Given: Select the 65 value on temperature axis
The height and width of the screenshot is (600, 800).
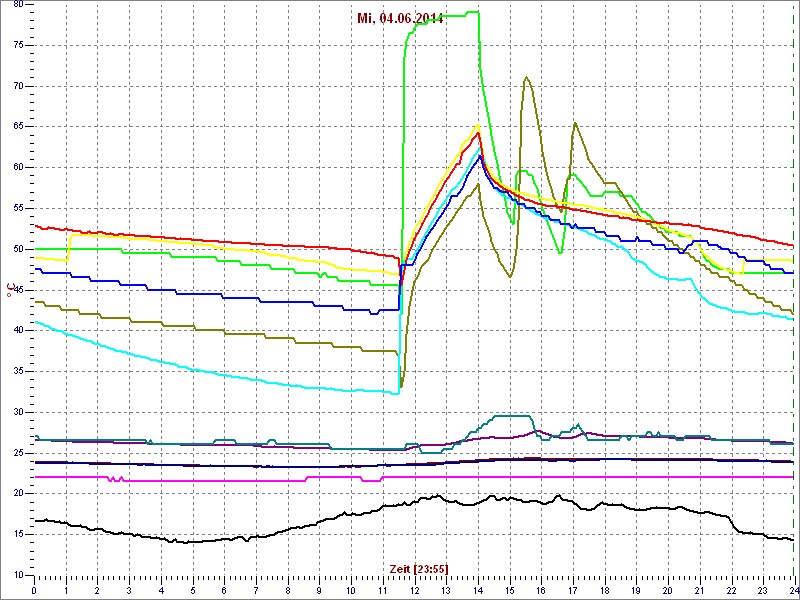Looking at the screenshot, I should click(x=17, y=127).
